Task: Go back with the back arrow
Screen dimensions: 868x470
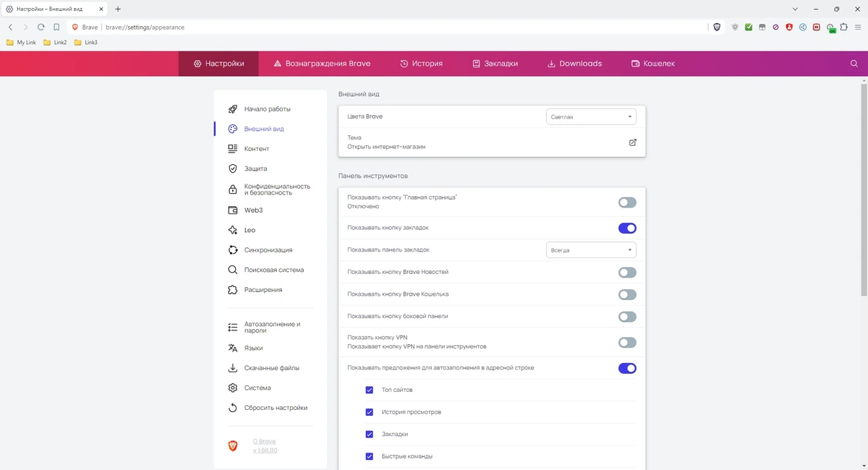Action: click(x=11, y=27)
